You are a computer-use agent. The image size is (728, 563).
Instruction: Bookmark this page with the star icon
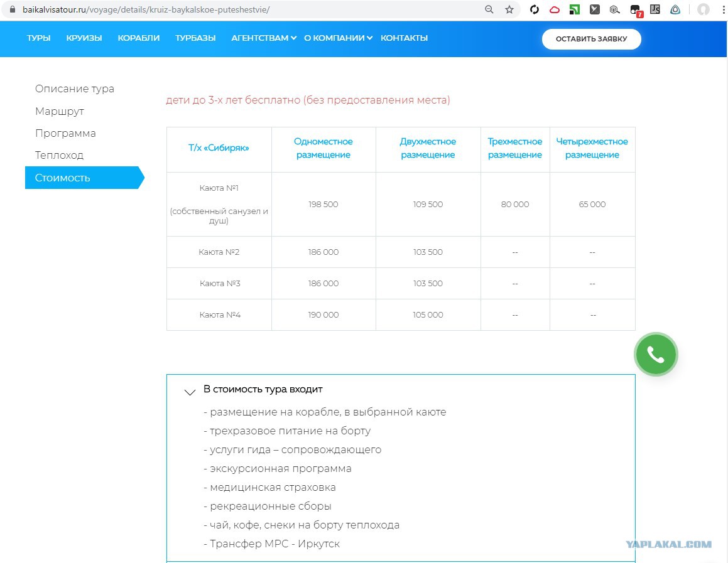coord(509,9)
